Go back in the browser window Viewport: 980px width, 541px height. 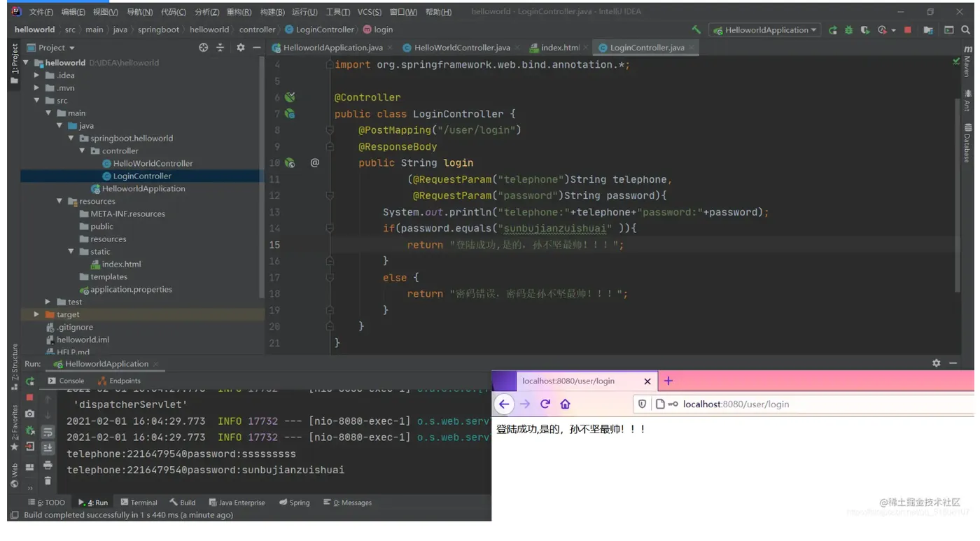coord(504,404)
